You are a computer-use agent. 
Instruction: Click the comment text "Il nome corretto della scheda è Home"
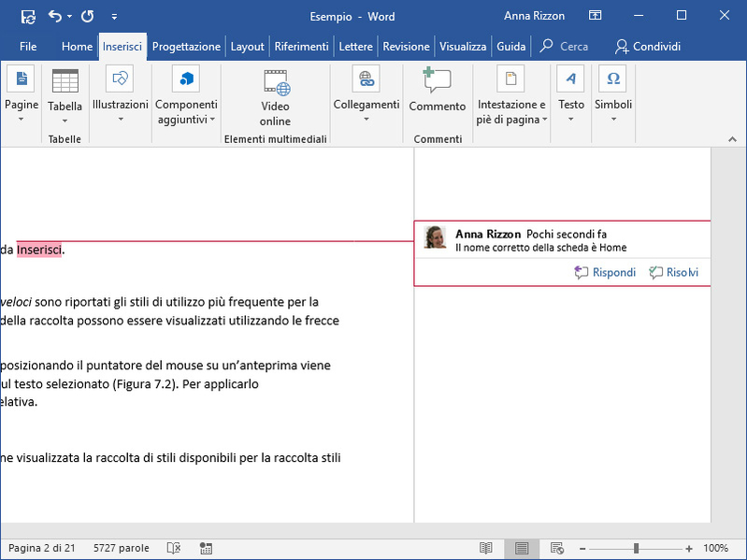[540, 248]
